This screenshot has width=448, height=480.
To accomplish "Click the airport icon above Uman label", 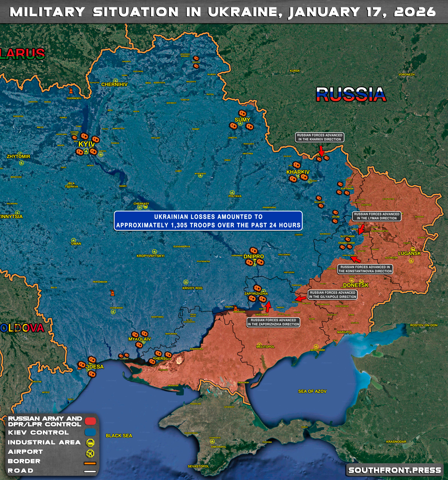I will coord(73,240).
